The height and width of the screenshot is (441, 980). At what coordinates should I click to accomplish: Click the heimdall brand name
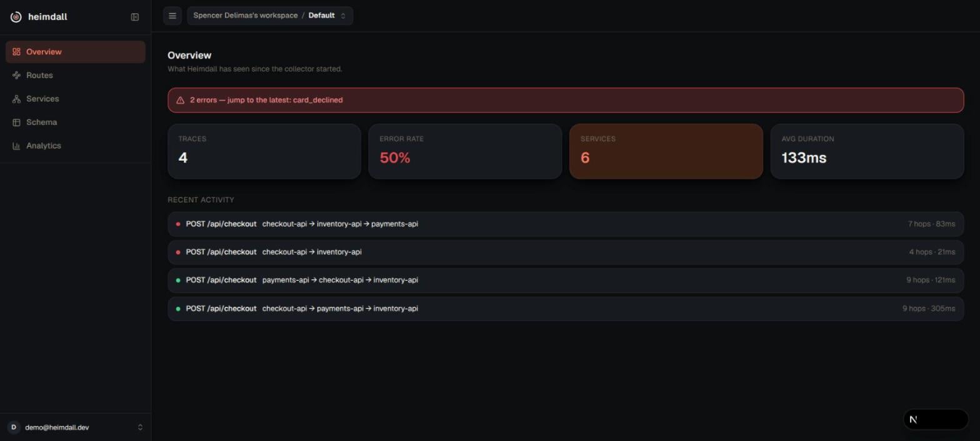pyautogui.click(x=47, y=17)
